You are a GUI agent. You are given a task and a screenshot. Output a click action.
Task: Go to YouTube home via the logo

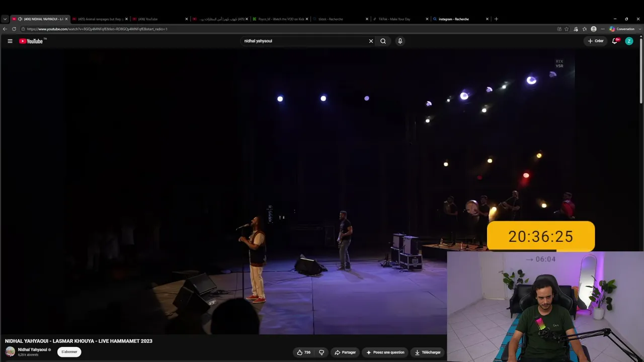coord(31,41)
